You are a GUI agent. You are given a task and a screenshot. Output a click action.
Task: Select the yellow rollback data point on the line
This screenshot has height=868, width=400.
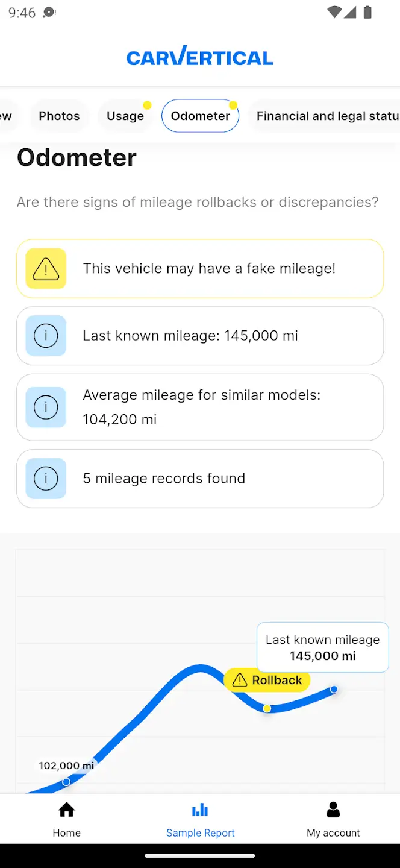point(267,709)
